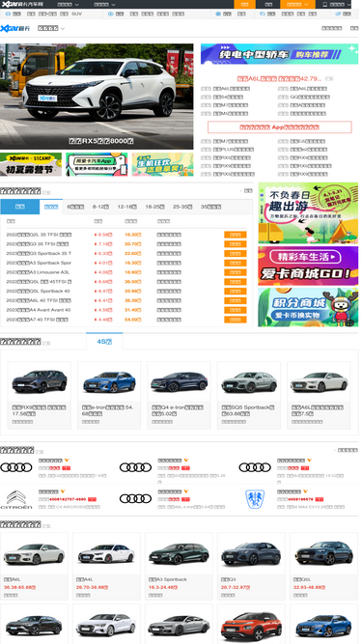Open the 2023 A3 Limousine A3L listing link

click(38, 272)
